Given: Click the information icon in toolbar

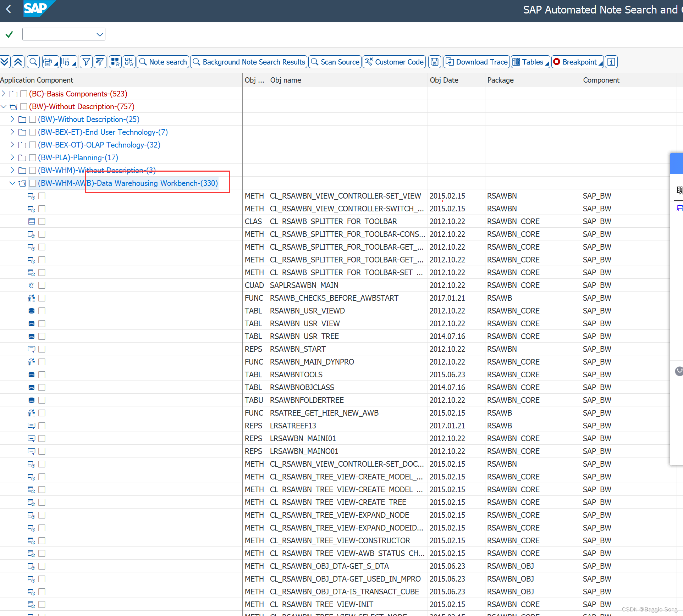Looking at the screenshot, I should [x=611, y=62].
